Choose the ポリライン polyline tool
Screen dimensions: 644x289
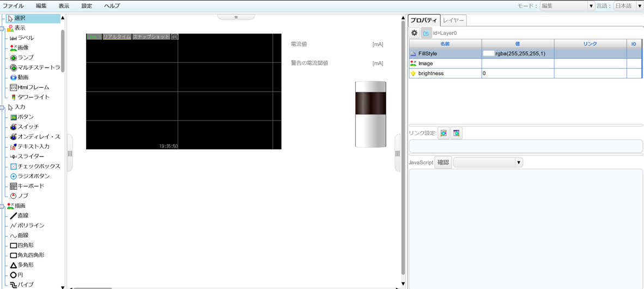point(27,225)
